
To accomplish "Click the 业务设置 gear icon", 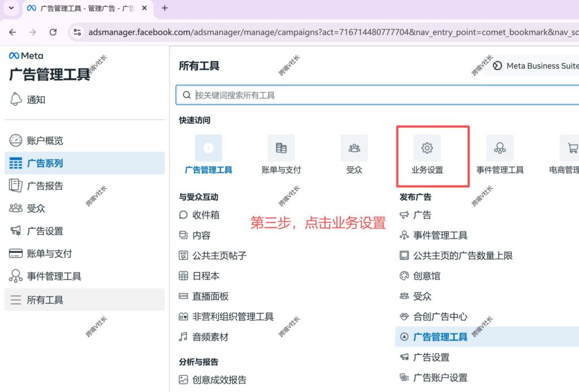I will [x=427, y=148].
